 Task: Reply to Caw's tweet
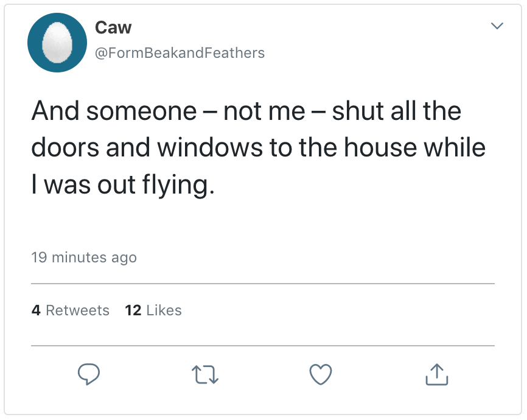coord(89,374)
